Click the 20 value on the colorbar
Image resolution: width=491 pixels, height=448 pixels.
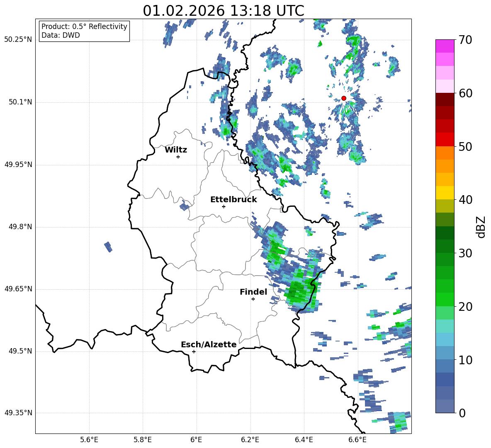point(465,307)
